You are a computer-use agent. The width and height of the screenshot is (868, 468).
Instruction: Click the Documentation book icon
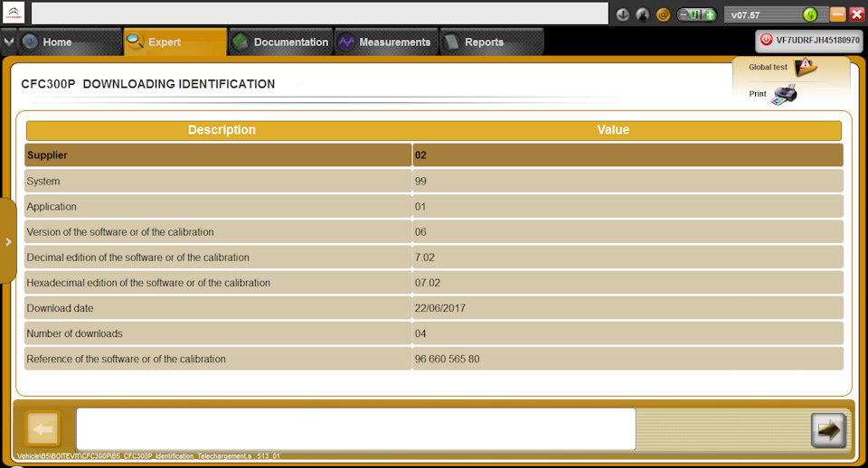click(x=241, y=42)
